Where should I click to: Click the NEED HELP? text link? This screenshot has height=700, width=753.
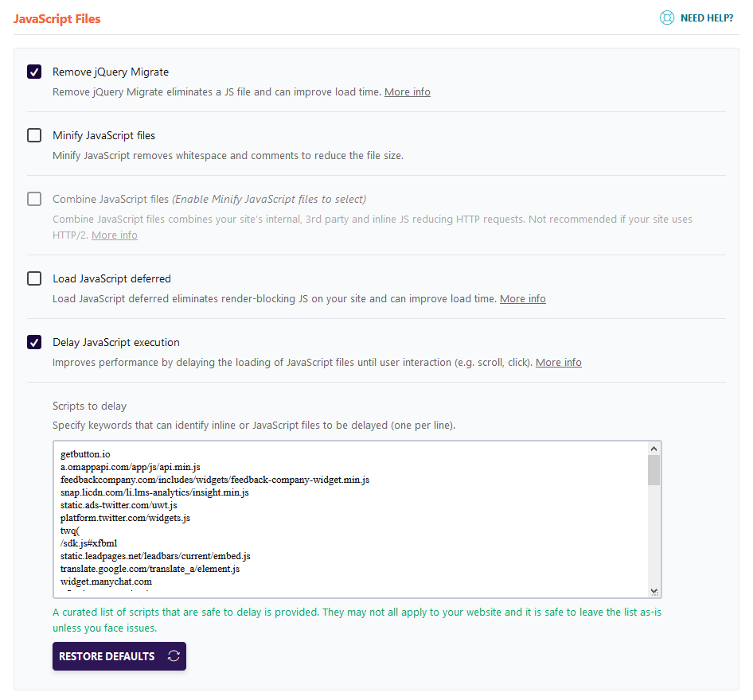[707, 17]
